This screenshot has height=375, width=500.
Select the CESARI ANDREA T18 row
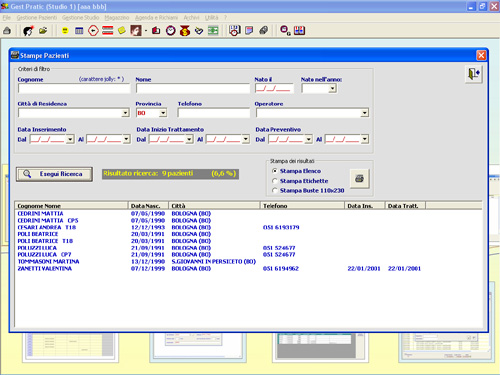[249, 227]
